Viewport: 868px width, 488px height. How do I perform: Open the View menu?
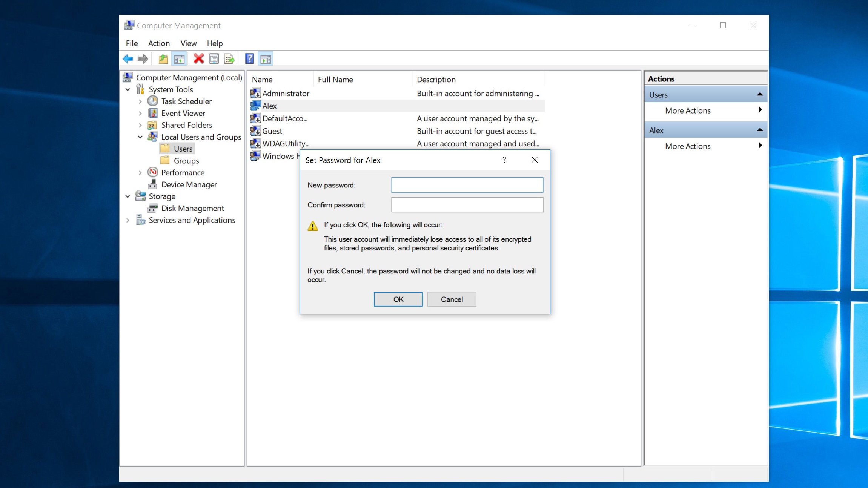188,43
